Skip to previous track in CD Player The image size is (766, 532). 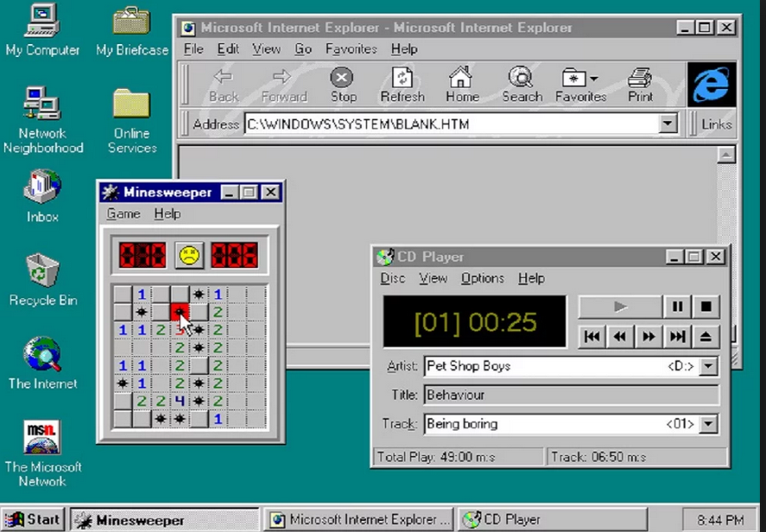(592, 336)
